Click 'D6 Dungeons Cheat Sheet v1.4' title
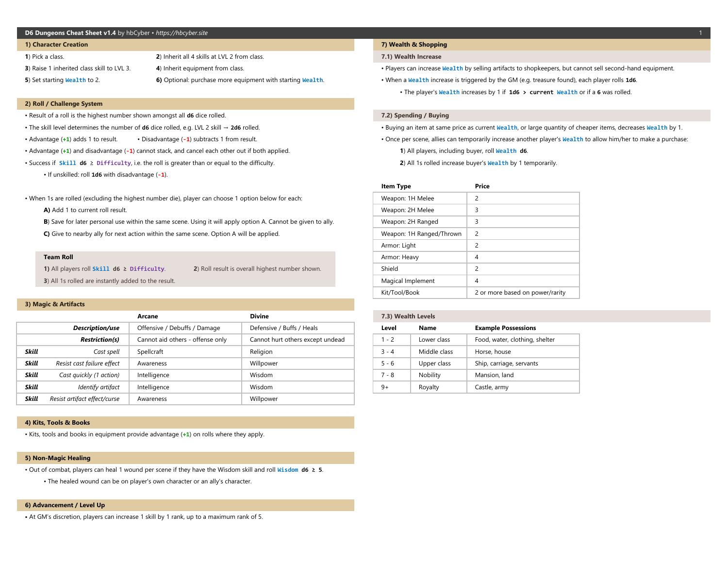This screenshot has width=728, height=563. tap(70, 33)
